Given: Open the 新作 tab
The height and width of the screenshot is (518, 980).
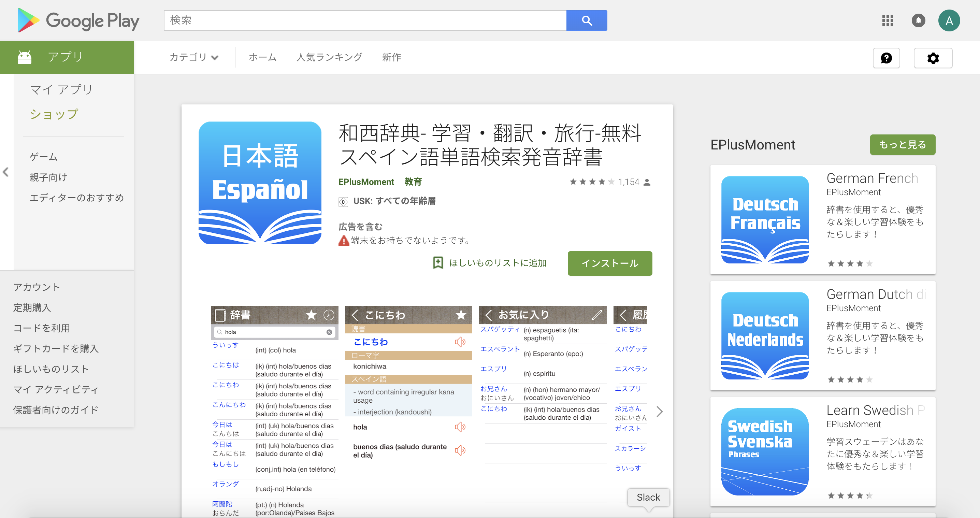Looking at the screenshot, I should [391, 57].
